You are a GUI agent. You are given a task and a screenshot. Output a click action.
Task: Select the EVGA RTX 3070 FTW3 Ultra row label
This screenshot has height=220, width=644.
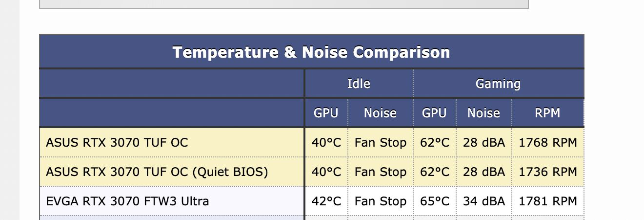pos(127,201)
